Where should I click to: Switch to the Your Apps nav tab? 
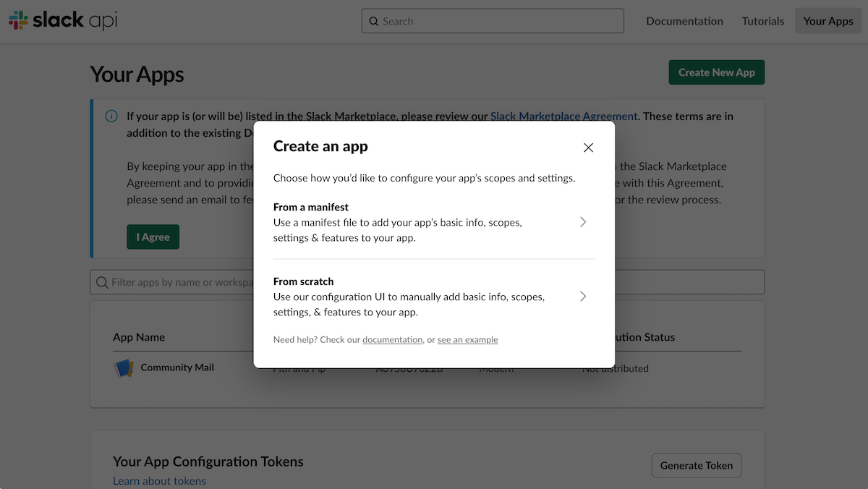pyautogui.click(x=827, y=21)
